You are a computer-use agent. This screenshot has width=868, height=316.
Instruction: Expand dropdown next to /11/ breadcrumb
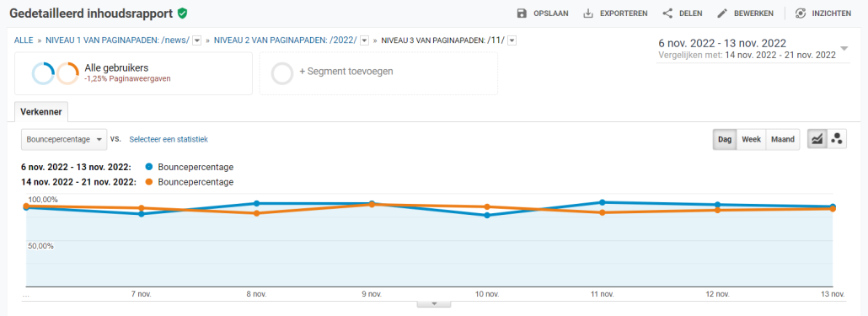coord(512,40)
